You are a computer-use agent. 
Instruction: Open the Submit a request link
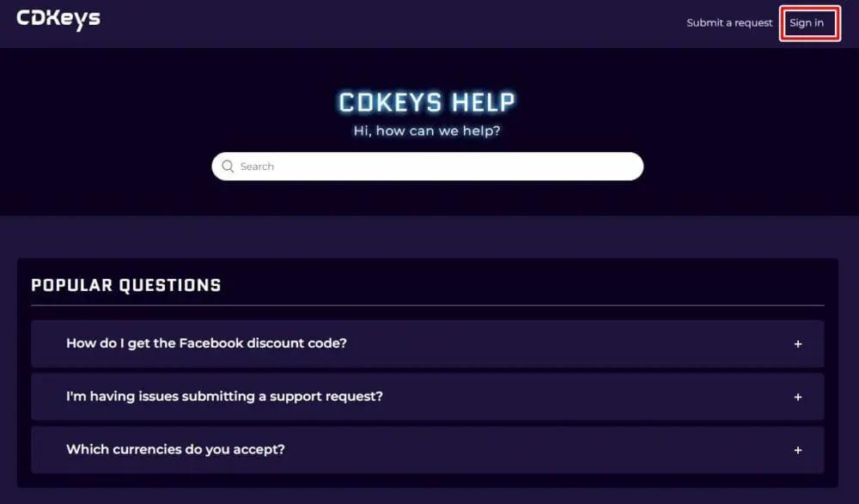point(729,23)
